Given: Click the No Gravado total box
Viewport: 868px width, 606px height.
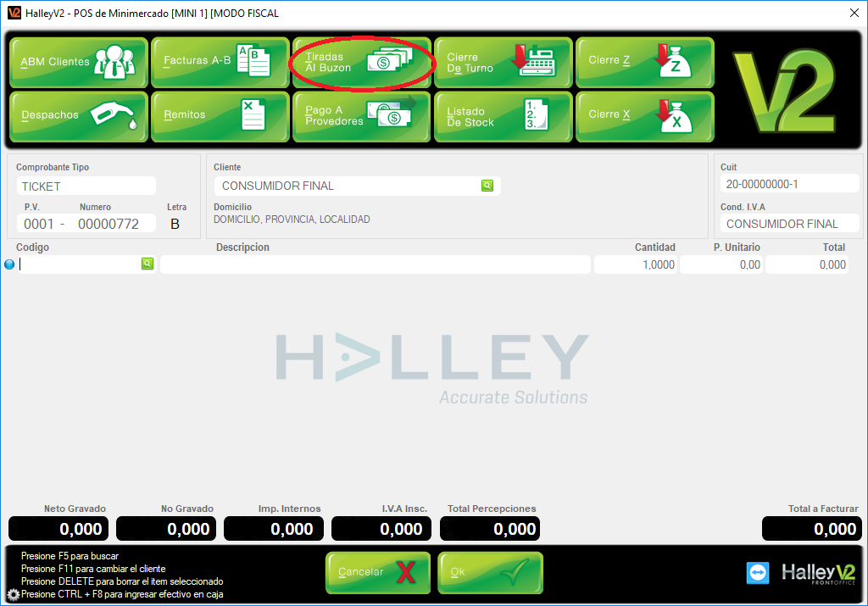Looking at the screenshot, I should [x=166, y=529].
